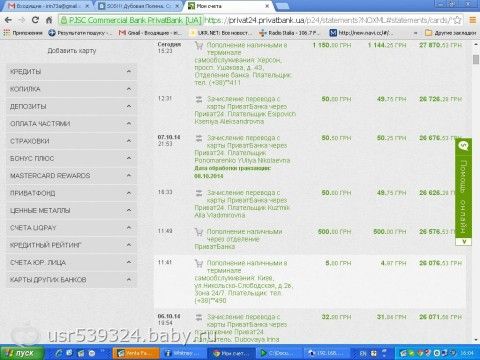Expand the ДЕПОЗИТЫ section chevron

[129, 106]
